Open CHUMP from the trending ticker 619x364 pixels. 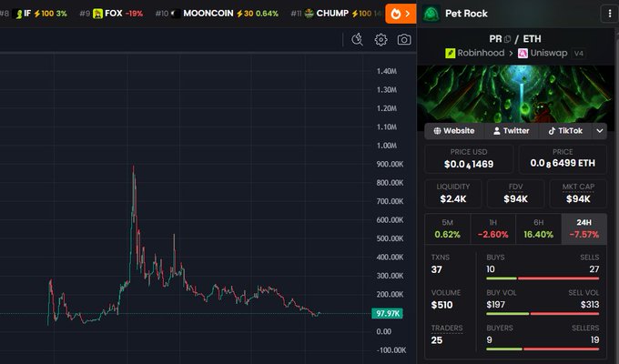[x=336, y=14]
